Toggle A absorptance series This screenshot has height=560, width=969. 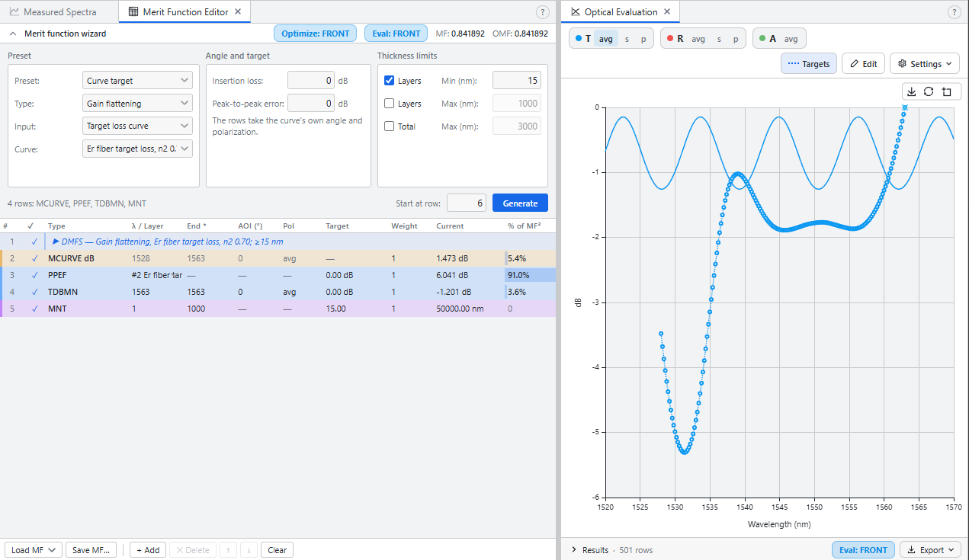coord(767,39)
